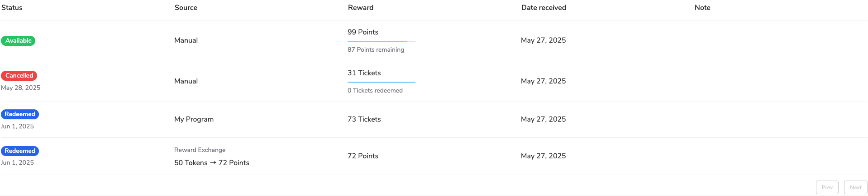868x196 pixels.
Task: Click the 73 Tickets reward value
Action: click(364, 119)
